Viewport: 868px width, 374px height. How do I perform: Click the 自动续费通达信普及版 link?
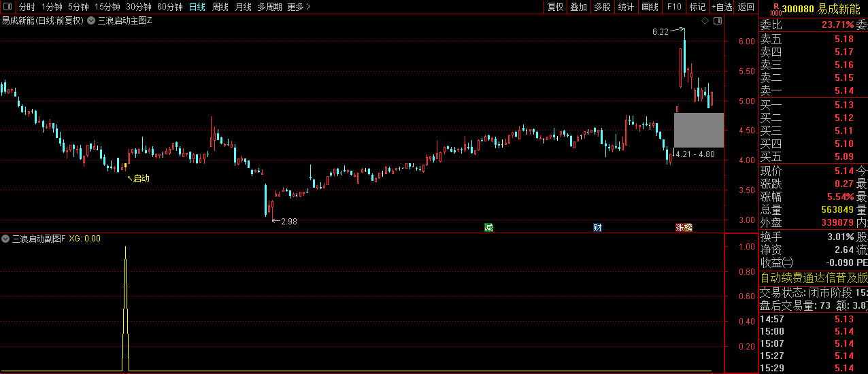coord(814,277)
